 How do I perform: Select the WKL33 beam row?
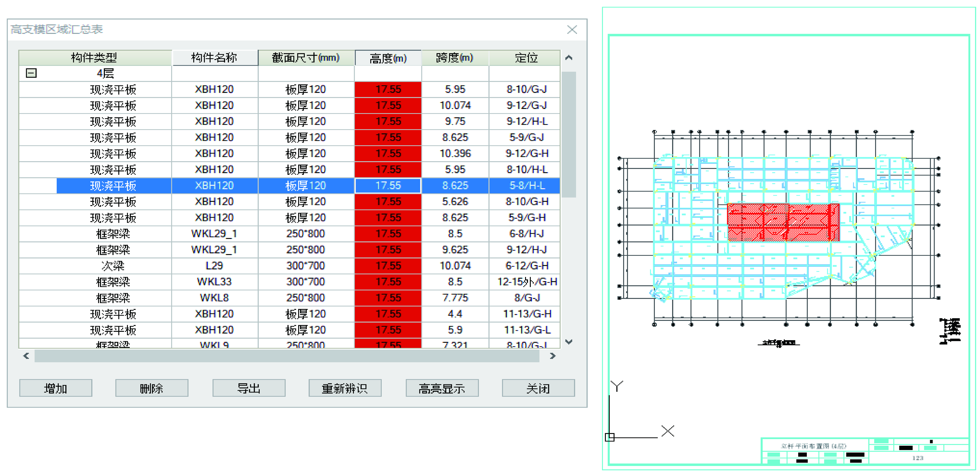coord(289,282)
